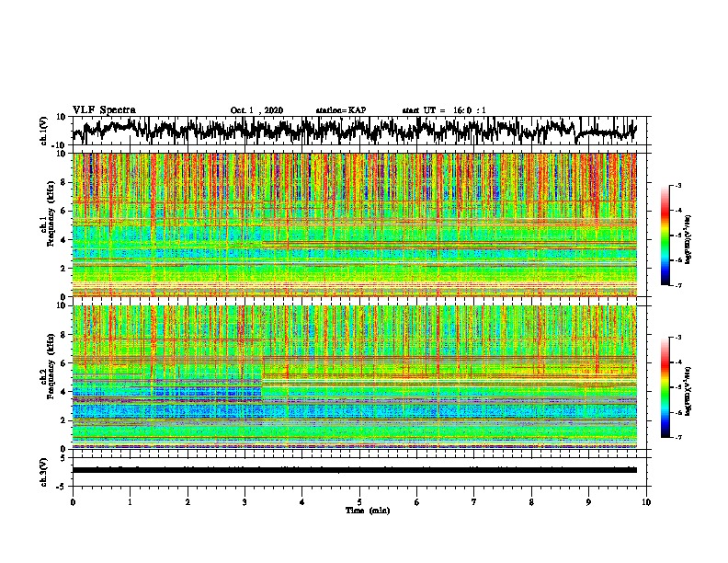Click the black ch.3 trace band

(354, 470)
